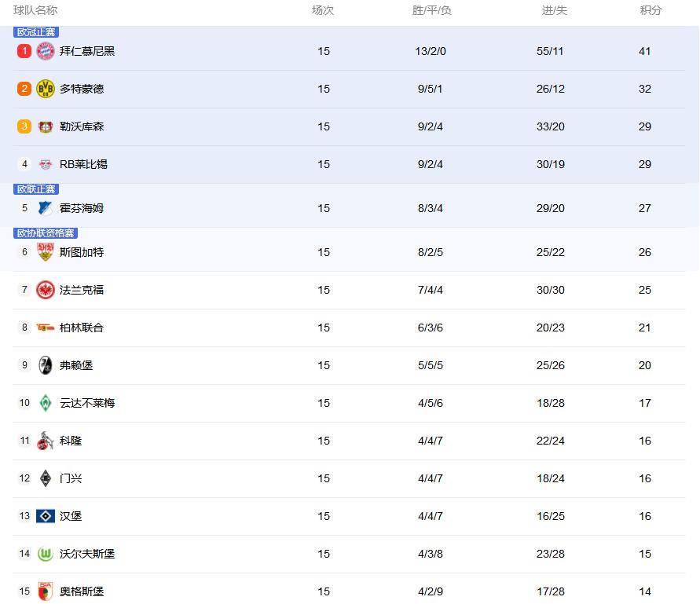700x604 pixels.
Task: Click the red rank 1 badge
Action: (x=24, y=51)
